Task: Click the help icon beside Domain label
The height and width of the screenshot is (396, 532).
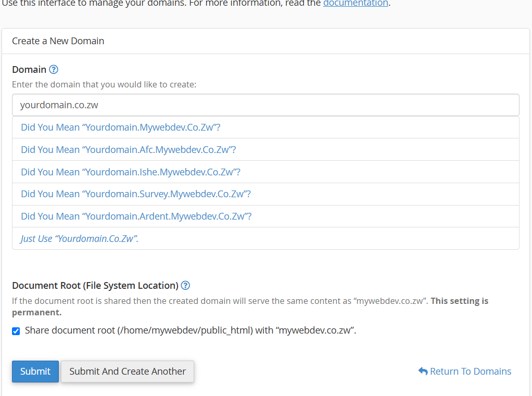Action: (x=53, y=69)
